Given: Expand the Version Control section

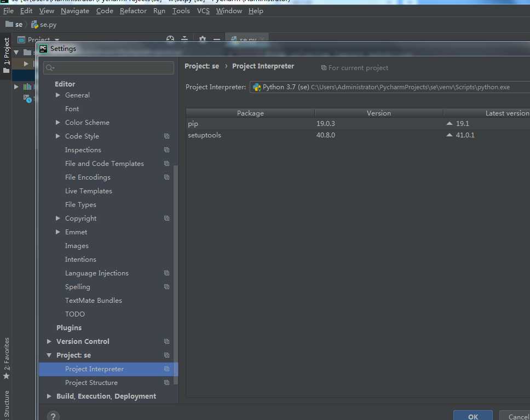Looking at the screenshot, I should click(x=49, y=342).
